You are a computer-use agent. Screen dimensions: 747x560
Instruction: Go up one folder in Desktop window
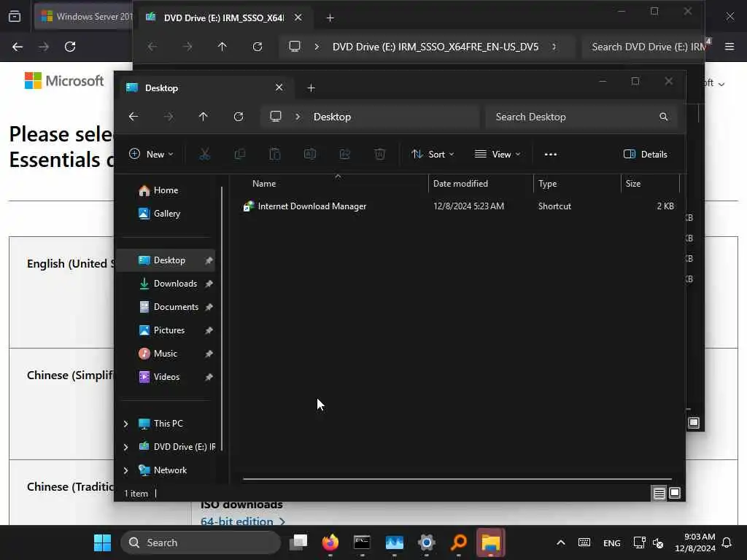tap(203, 117)
